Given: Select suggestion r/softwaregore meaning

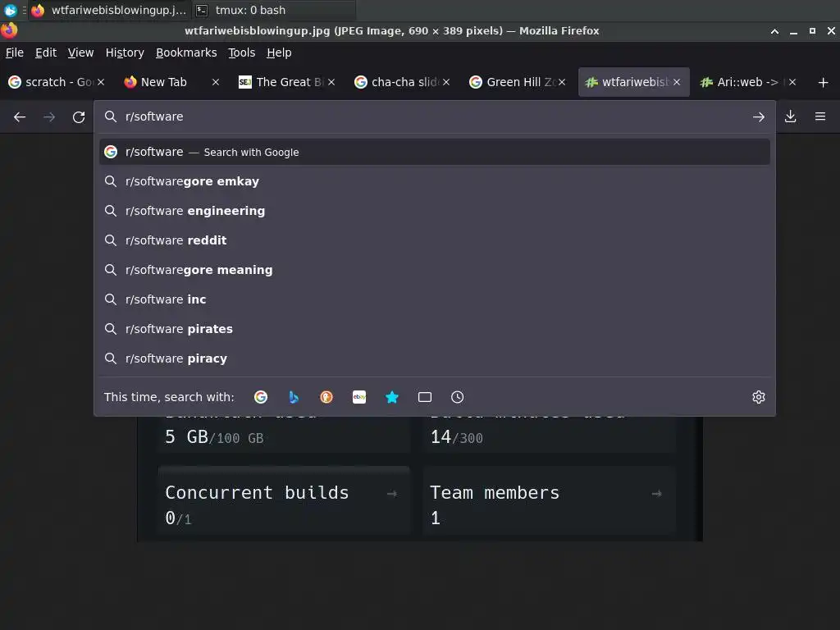Looking at the screenshot, I should 435,270.
